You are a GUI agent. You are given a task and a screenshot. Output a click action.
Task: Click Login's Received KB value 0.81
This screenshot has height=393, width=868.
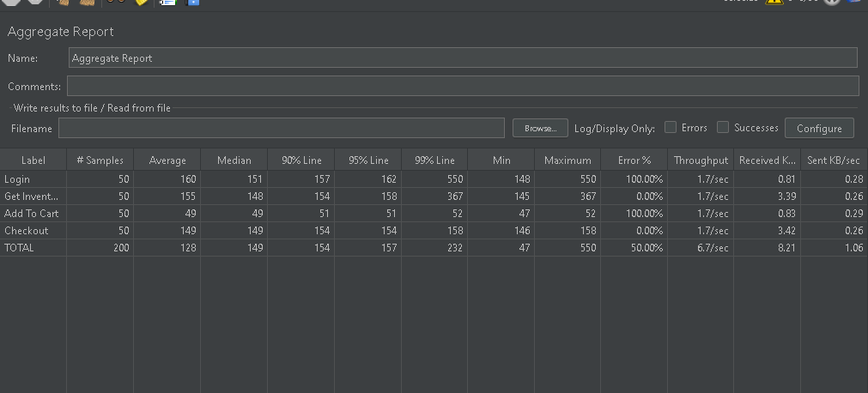[786, 178]
